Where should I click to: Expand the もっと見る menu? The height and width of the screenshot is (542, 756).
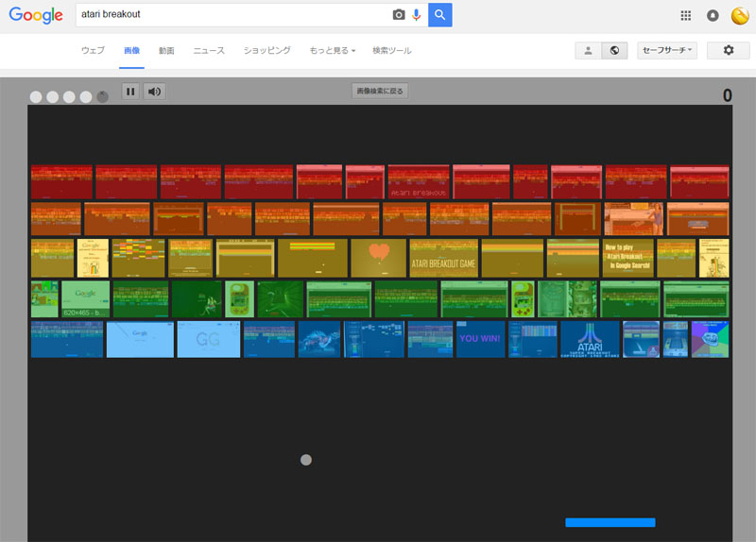pyautogui.click(x=333, y=51)
